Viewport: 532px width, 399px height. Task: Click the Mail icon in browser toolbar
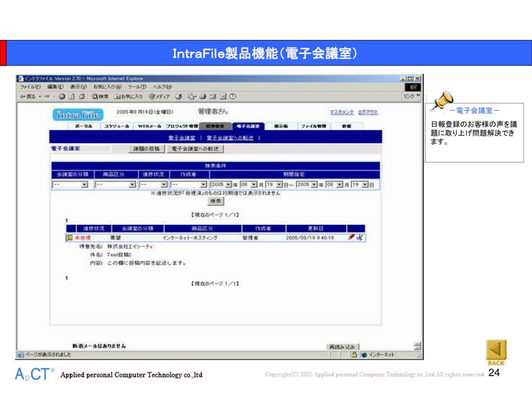[x=192, y=96]
